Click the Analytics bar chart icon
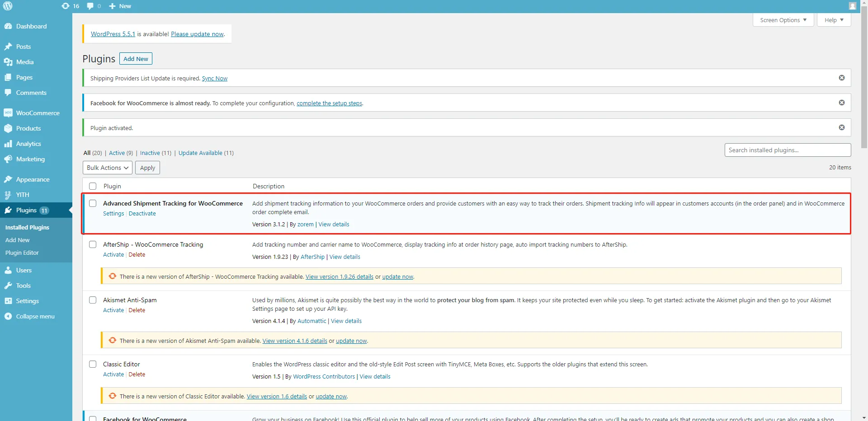This screenshot has width=868, height=421. (x=8, y=144)
